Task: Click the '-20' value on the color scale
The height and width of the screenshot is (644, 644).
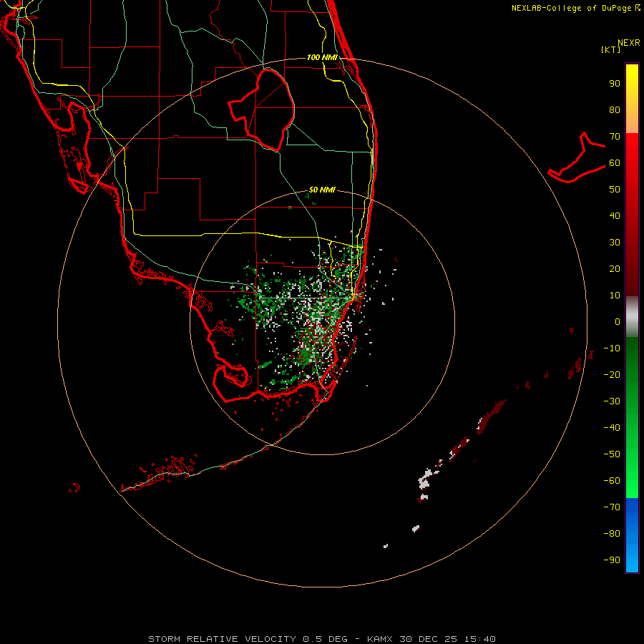Action: [x=612, y=375]
